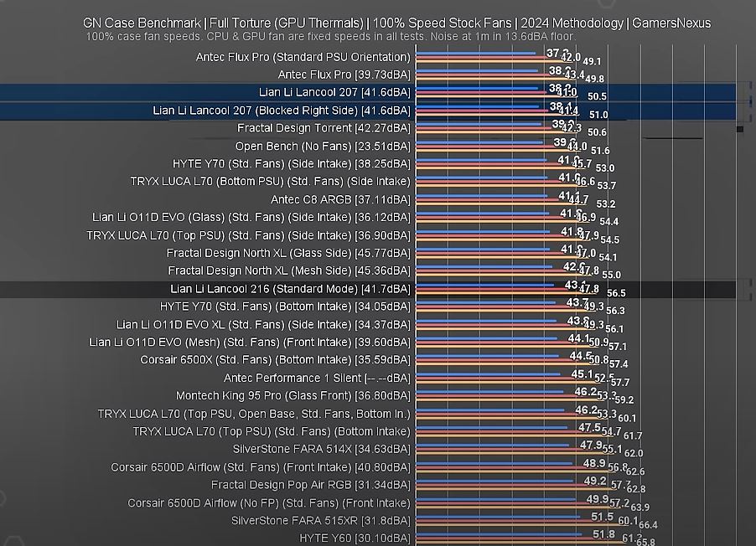Select the 59.2 value for Montech King 95
Image resolution: width=756 pixels, height=546 pixels.
pos(624,400)
